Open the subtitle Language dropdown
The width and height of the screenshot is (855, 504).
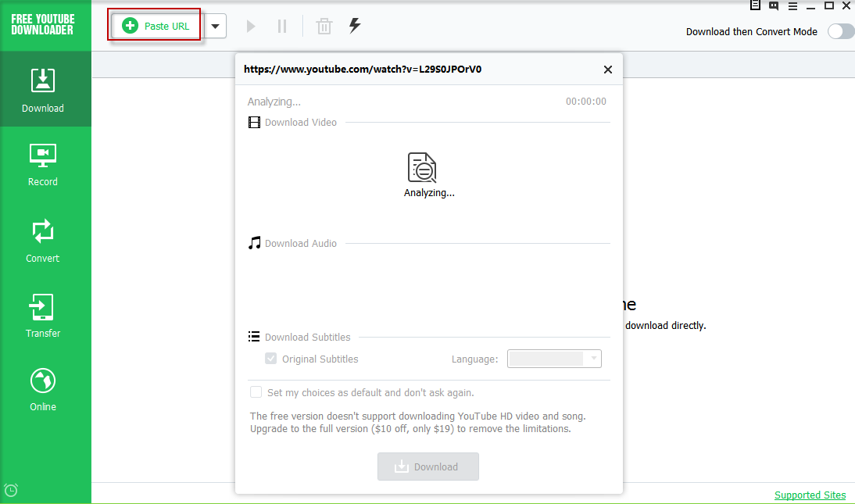[554, 359]
